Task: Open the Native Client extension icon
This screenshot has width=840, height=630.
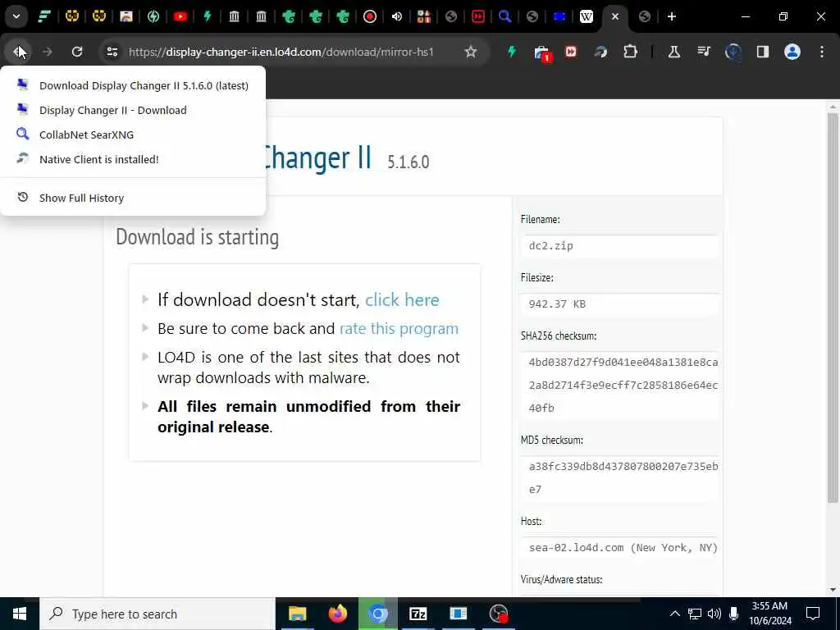Action: [600, 52]
